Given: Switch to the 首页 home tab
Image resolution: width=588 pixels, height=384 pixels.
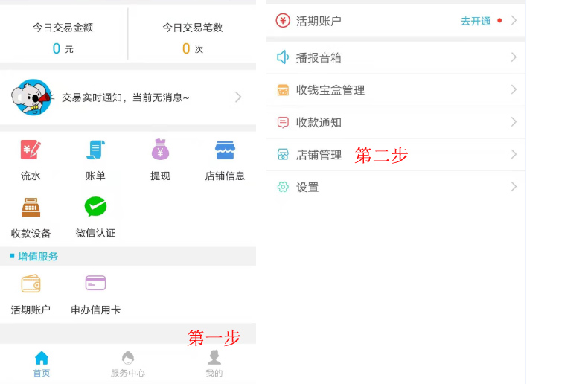Looking at the screenshot, I should 42,364.
